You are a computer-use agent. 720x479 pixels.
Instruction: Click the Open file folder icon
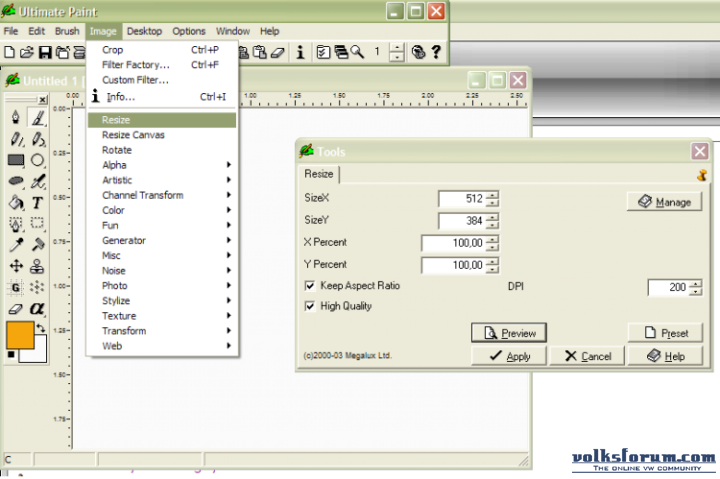coord(27,52)
